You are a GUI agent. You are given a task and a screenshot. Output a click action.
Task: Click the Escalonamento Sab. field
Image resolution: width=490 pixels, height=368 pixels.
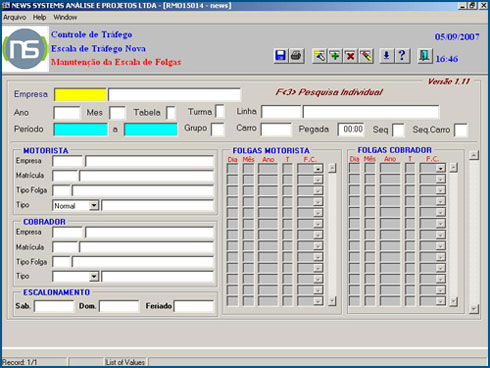pos(54,306)
